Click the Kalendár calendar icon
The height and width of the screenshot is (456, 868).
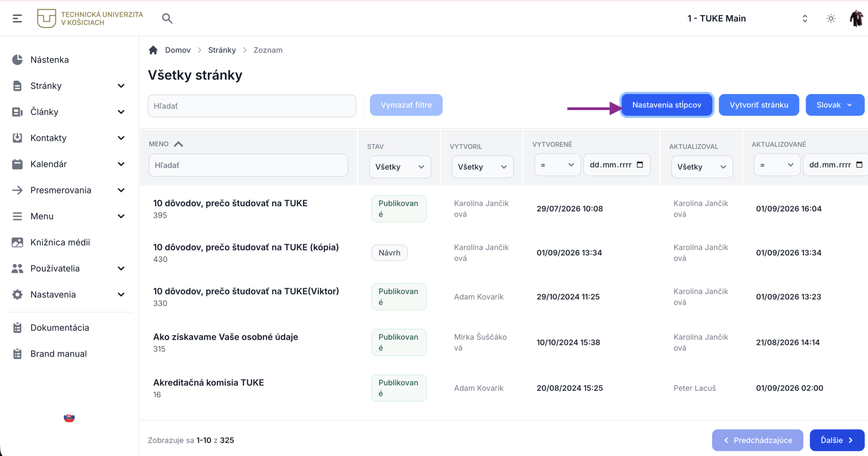pos(18,164)
